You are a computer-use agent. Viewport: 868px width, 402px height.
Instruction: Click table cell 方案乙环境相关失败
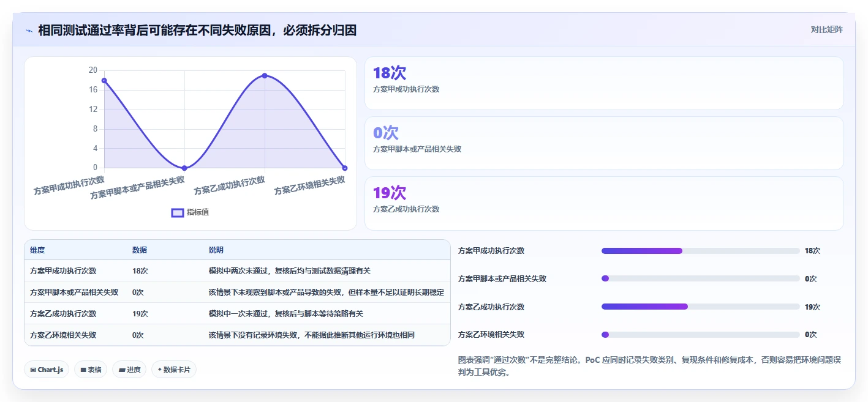63,335
